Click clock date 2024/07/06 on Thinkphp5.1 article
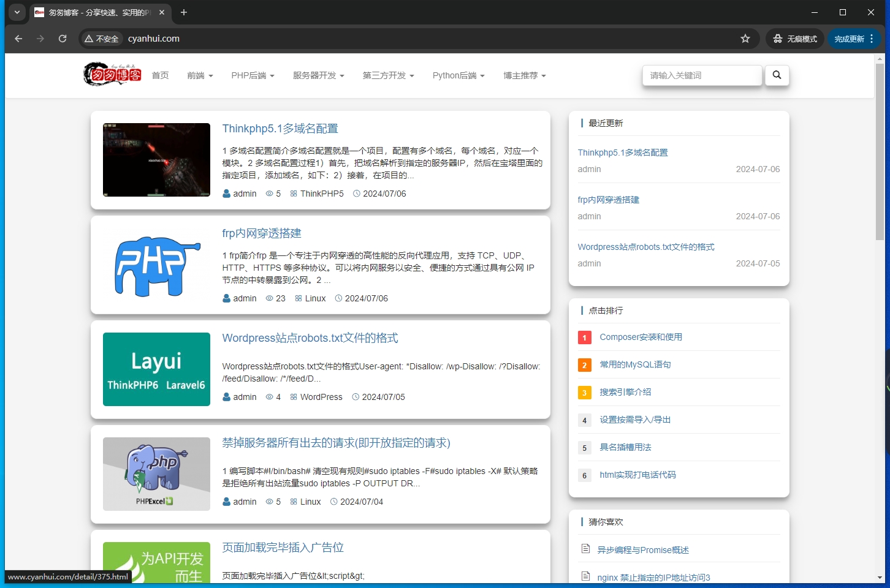The image size is (890, 588). pyautogui.click(x=379, y=194)
